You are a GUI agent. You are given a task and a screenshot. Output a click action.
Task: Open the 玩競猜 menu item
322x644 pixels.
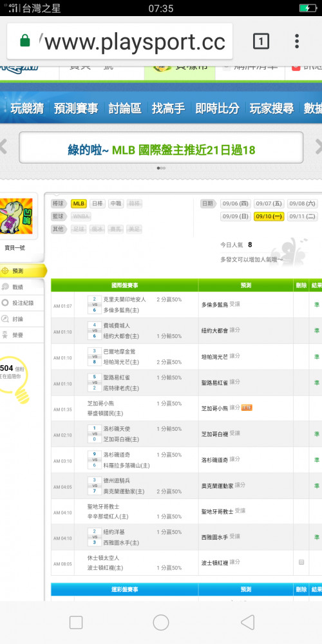pos(27,108)
